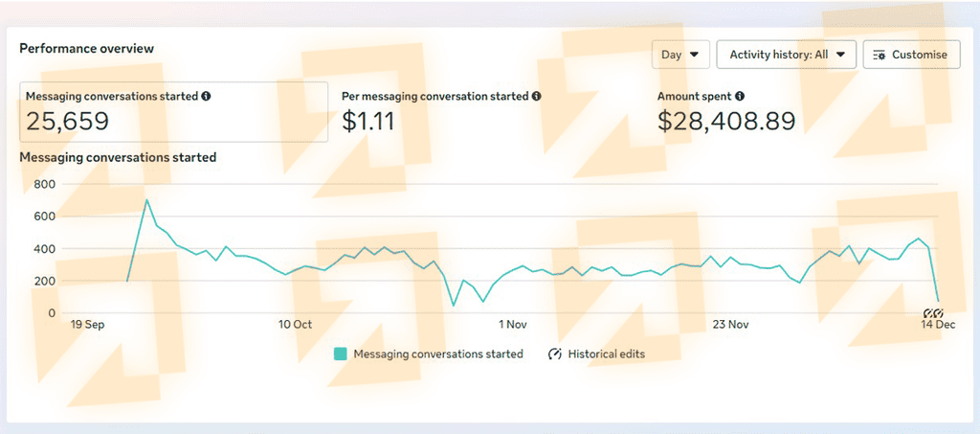Image resolution: width=980 pixels, height=434 pixels.
Task: Click the historical edits marker on the chart
Action: click(x=933, y=313)
